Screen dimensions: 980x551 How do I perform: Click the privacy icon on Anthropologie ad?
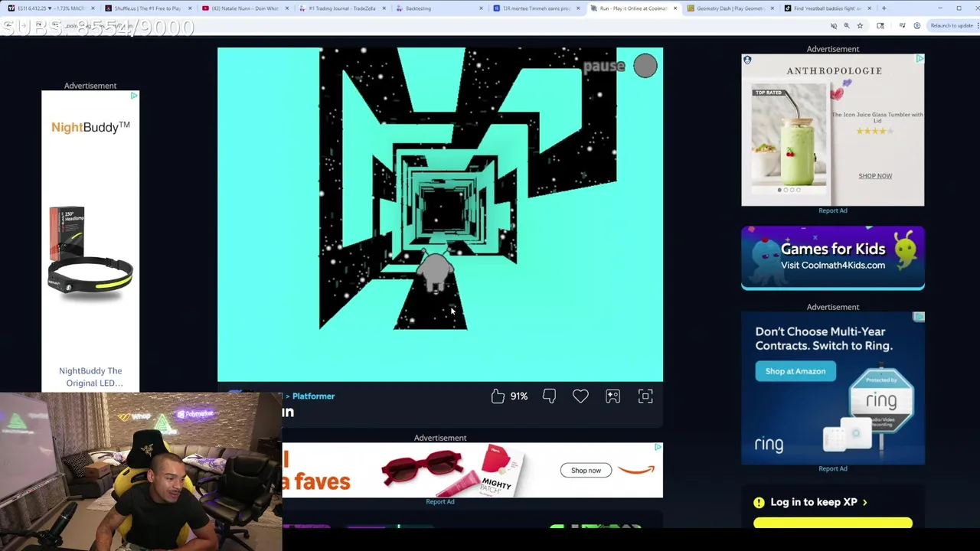(x=747, y=60)
